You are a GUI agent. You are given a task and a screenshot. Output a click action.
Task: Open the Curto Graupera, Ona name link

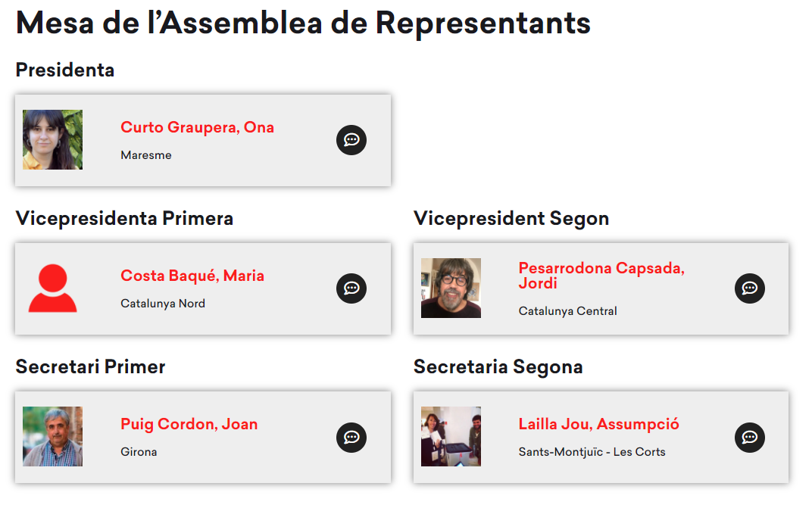[x=197, y=127]
